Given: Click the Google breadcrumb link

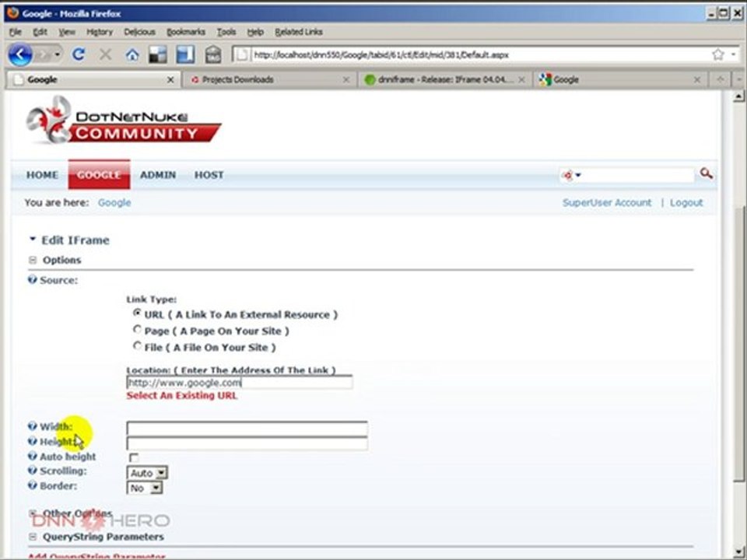Looking at the screenshot, I should 114,202.
